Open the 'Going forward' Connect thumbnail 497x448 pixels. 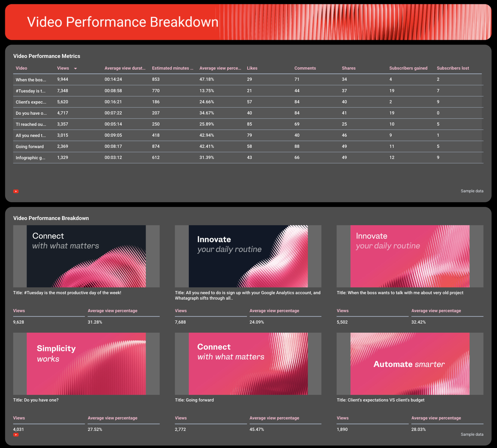click(248, 364)
